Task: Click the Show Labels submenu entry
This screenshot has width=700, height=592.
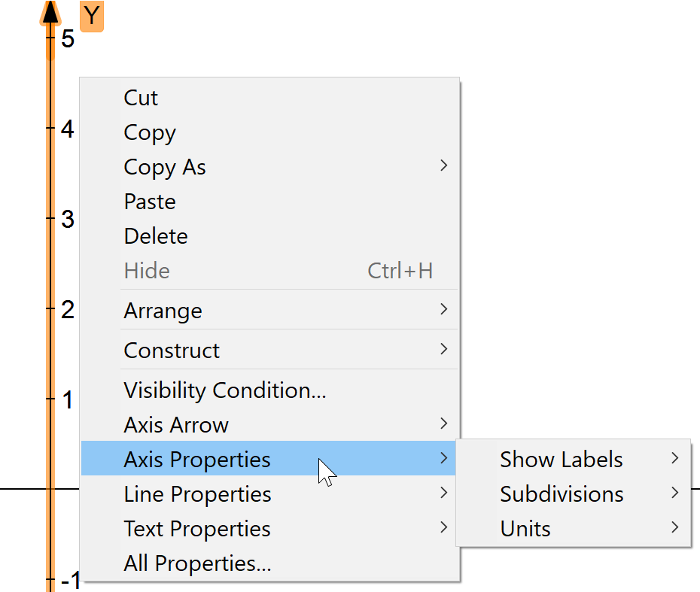Action: pos(561,459)
